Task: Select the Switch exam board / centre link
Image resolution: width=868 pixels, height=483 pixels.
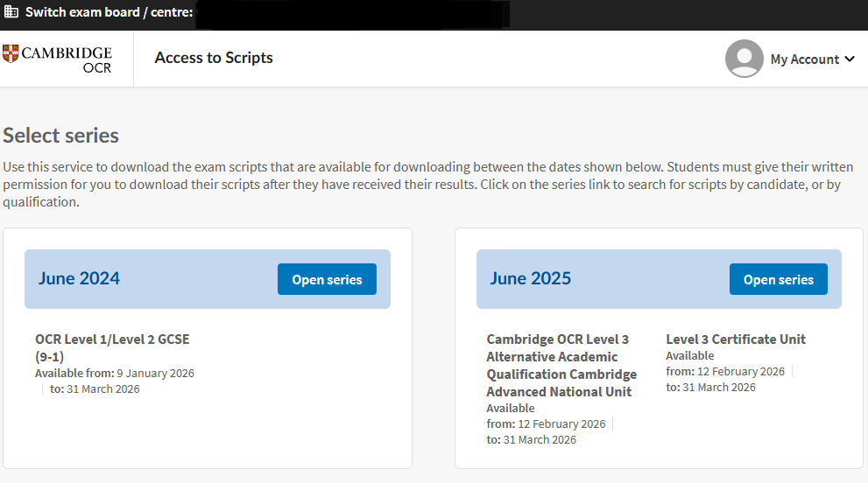Action: 109,12
